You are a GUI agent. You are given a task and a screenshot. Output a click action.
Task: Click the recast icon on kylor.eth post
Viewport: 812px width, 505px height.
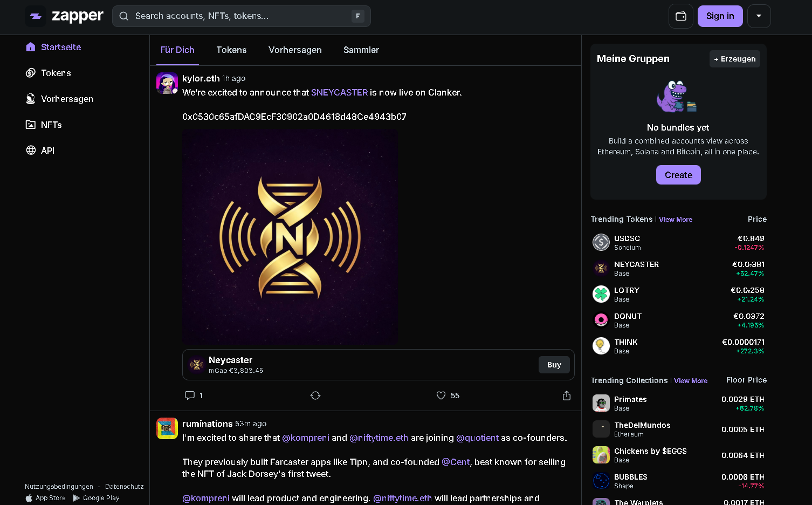(315, 395)
